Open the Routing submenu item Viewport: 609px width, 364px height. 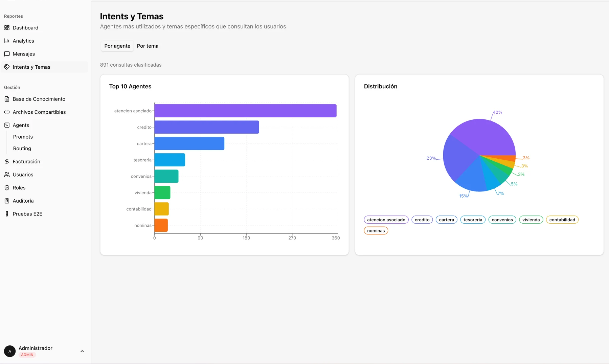pyautogui.click(x=22, y=149)
